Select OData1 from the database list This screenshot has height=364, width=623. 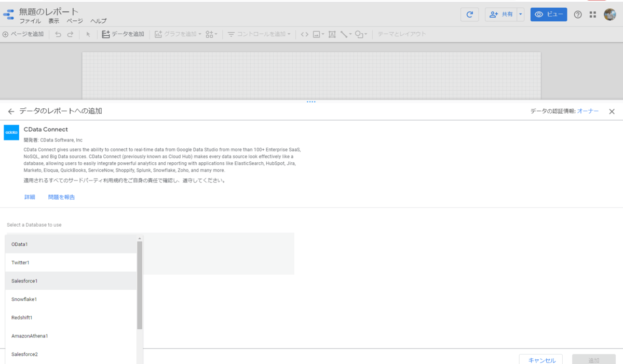[71, 244]
